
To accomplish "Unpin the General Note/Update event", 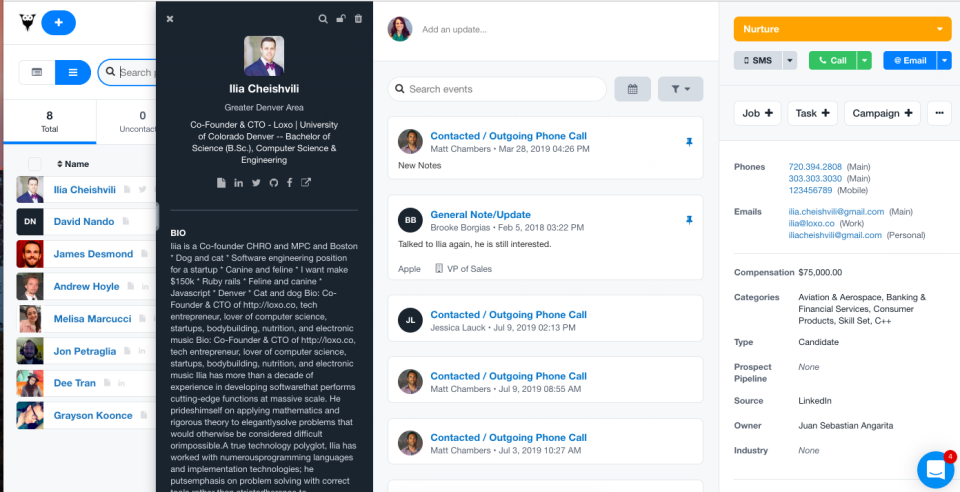I will pos(689,220).
